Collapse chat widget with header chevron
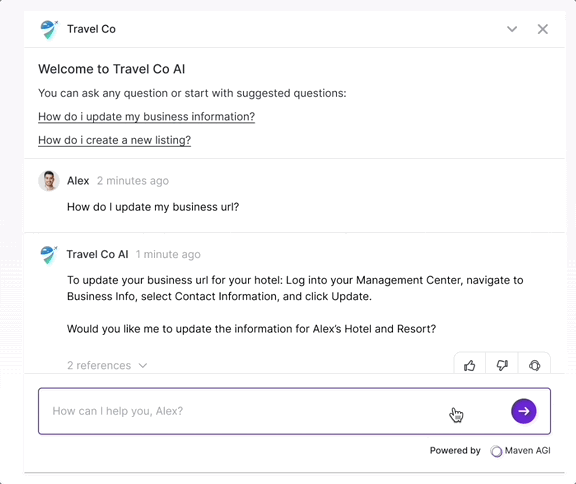The image size is (576, 484). (x=512, y=29)
